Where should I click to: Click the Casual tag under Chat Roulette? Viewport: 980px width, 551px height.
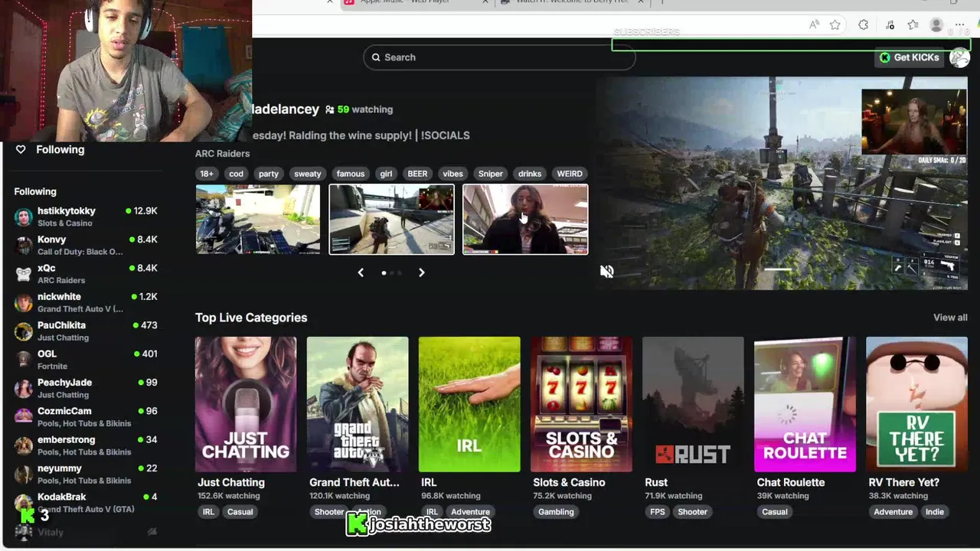click(775, 512)
